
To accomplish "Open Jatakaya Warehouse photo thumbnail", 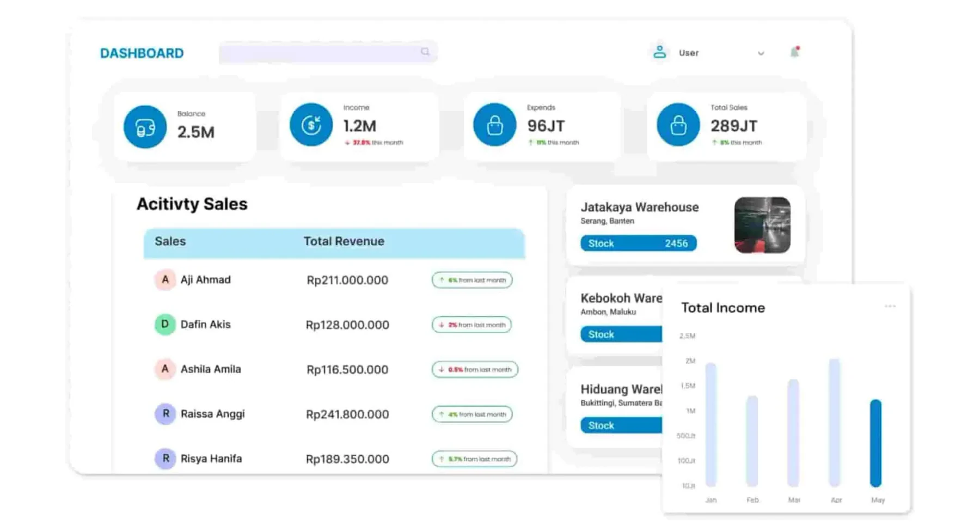I will coord(762,225).
